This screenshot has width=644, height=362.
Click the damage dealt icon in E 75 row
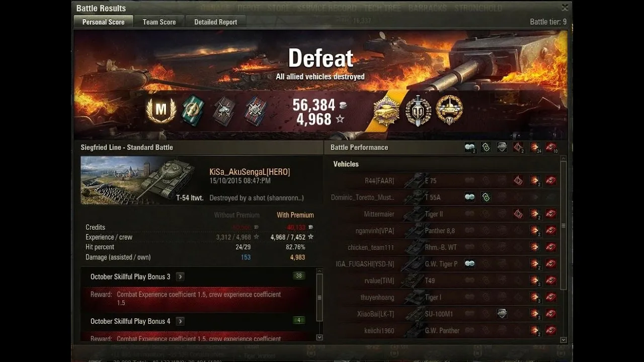(534, 180)
